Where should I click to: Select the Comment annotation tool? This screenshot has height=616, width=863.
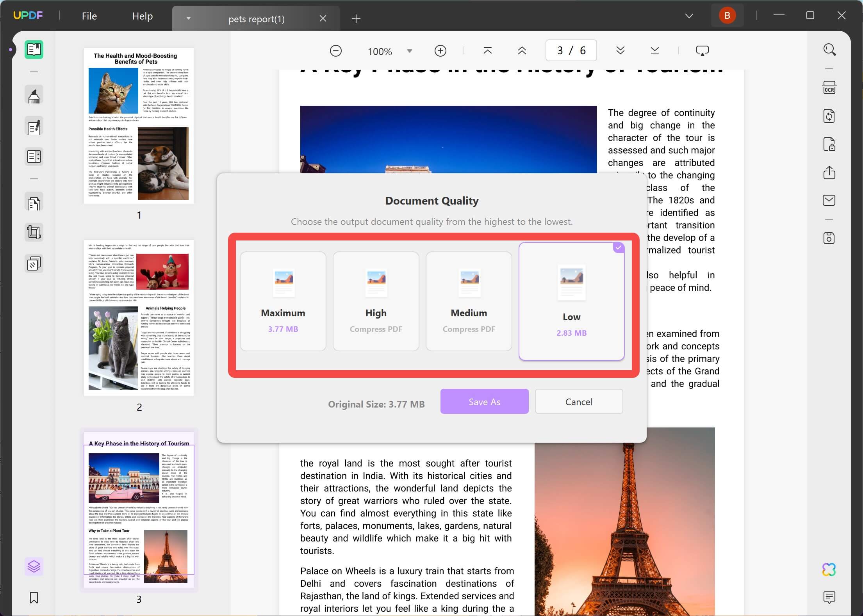[x=34, y=94]
